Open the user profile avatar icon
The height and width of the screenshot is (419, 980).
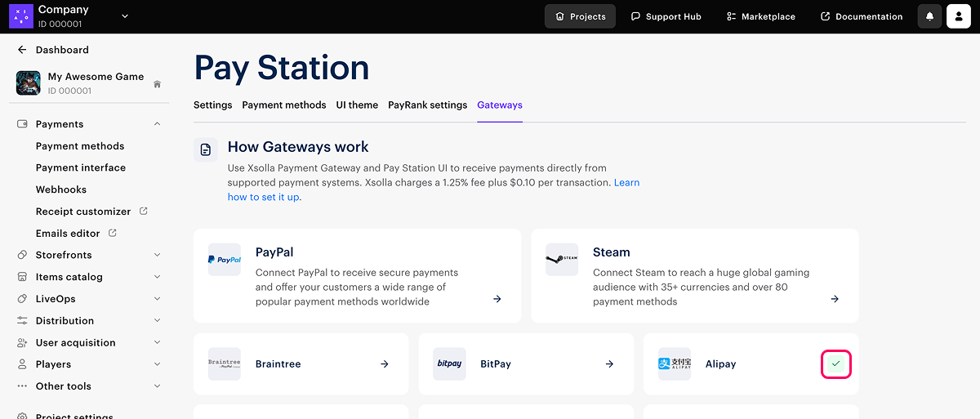(x=958, y=16)
